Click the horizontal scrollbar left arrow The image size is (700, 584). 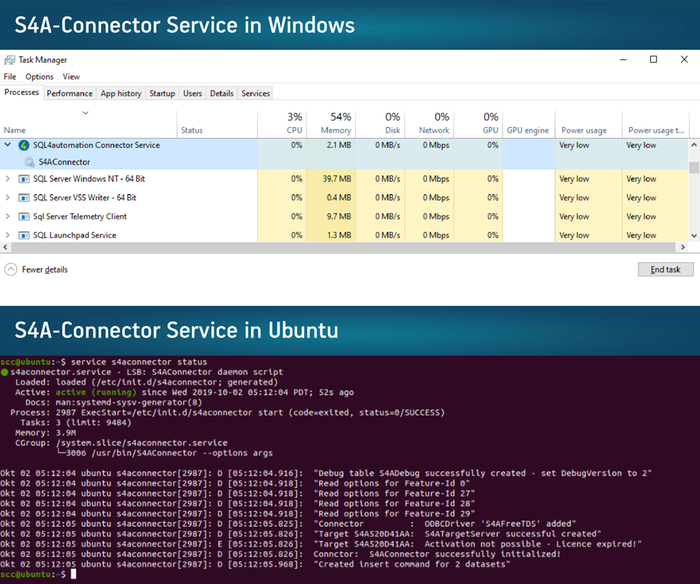[5, 247]
